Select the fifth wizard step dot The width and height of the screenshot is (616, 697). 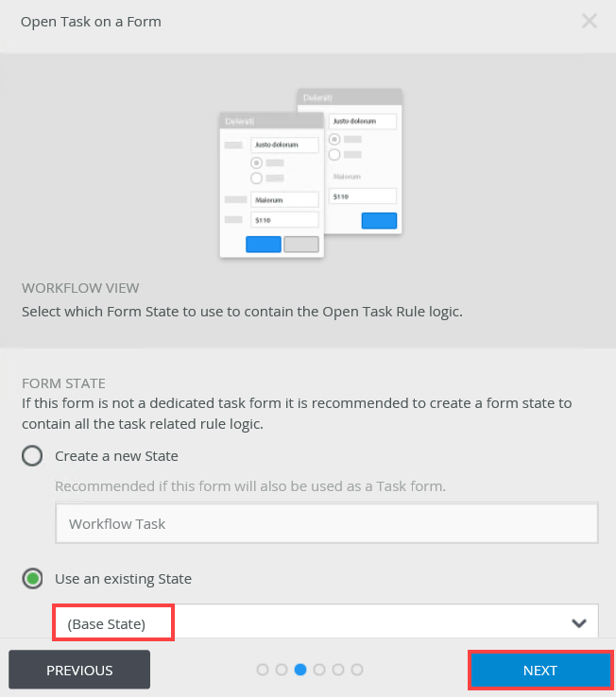pos(338,670)
